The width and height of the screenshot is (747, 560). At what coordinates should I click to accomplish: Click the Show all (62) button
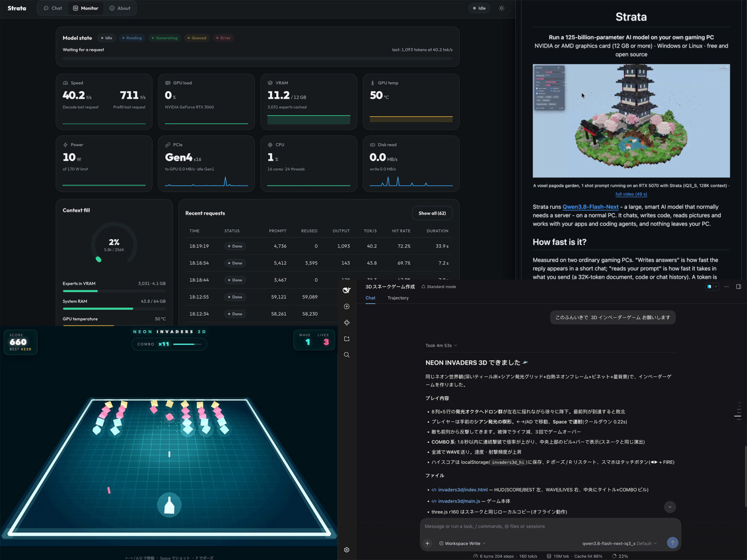pos(432,213)
